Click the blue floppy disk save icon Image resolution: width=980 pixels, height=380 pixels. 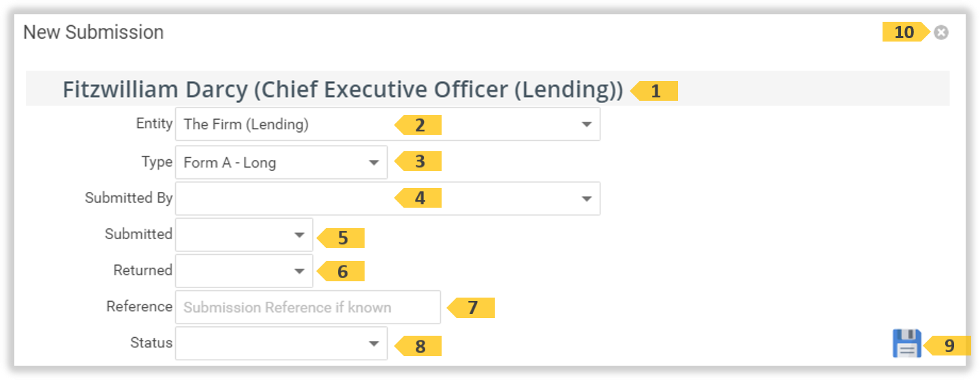coord(906,343)
